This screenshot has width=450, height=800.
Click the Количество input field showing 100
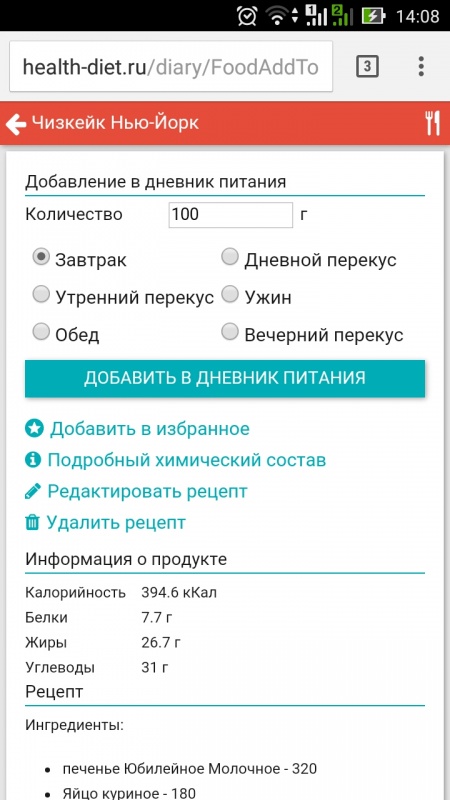click(x=231, y=215)
